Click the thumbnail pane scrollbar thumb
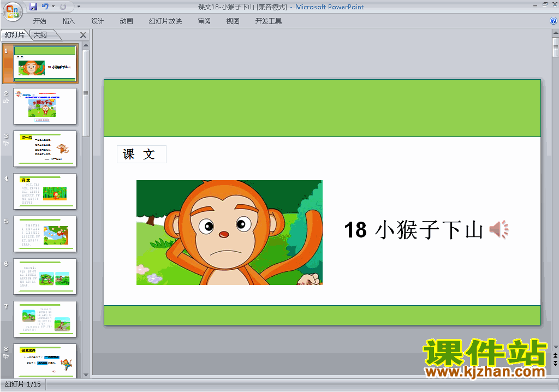 86,93
